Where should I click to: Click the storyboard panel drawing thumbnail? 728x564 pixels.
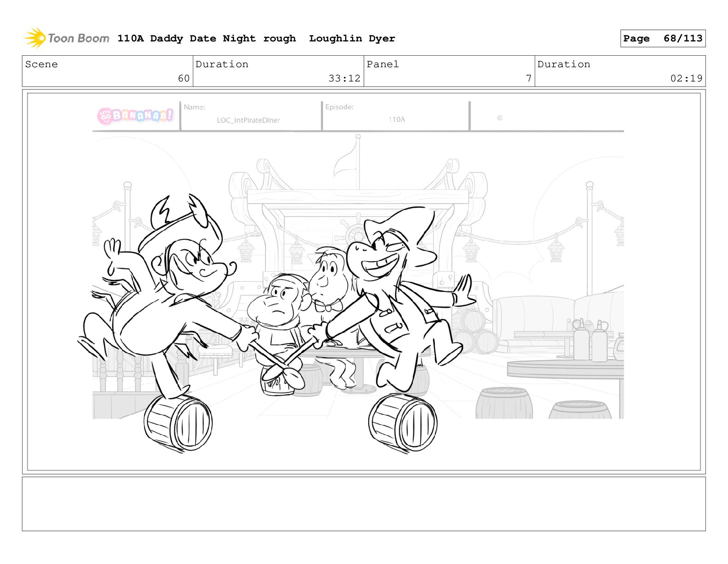point(364,281)
